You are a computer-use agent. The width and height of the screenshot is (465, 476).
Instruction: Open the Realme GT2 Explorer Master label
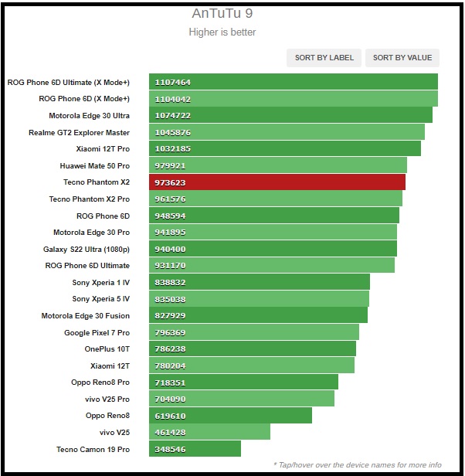tap(79, 132)
